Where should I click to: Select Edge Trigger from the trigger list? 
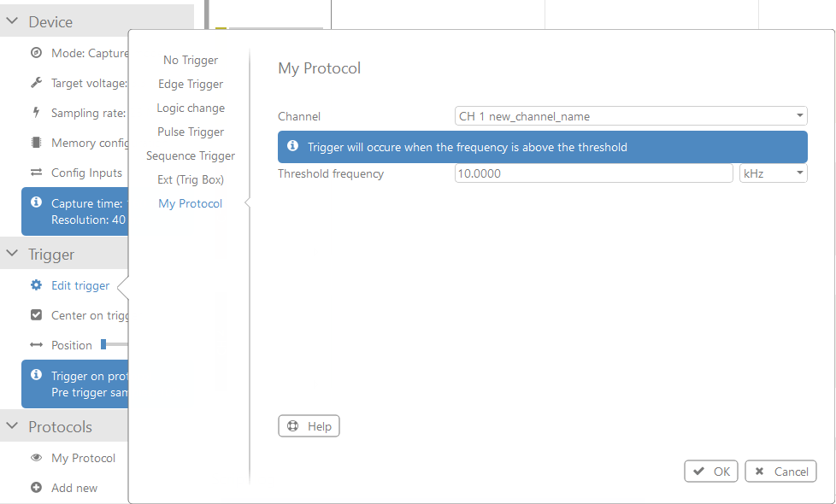click(x=190, y=84)
